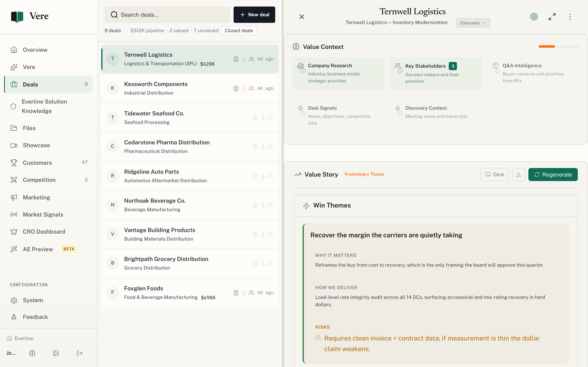Viewport: 588px width, 367px height.
Task: Toggle the Closed deals filter
Action: 239,31
